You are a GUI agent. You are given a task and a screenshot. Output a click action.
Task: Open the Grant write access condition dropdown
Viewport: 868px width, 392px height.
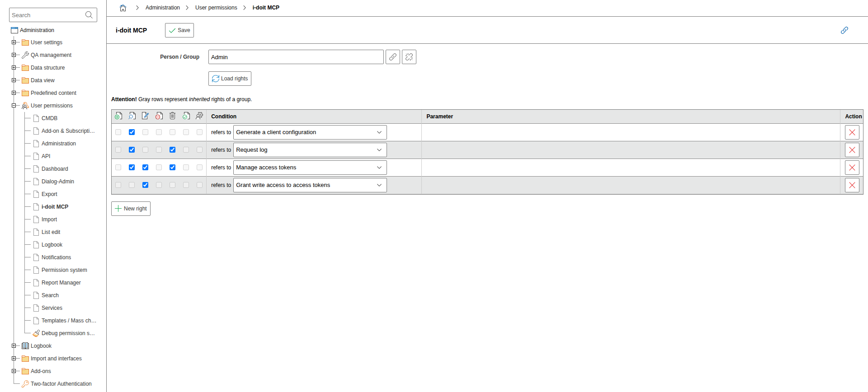[310, 185]
